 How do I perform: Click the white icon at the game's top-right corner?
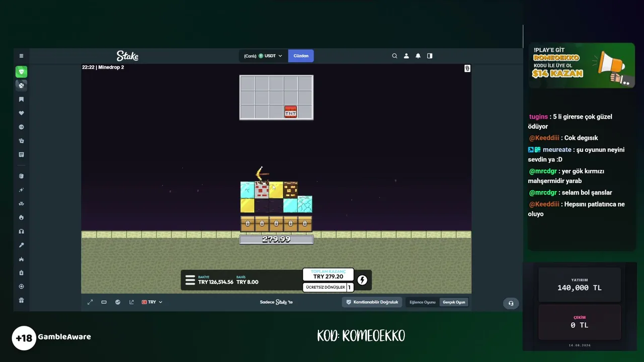coord(467,68)
